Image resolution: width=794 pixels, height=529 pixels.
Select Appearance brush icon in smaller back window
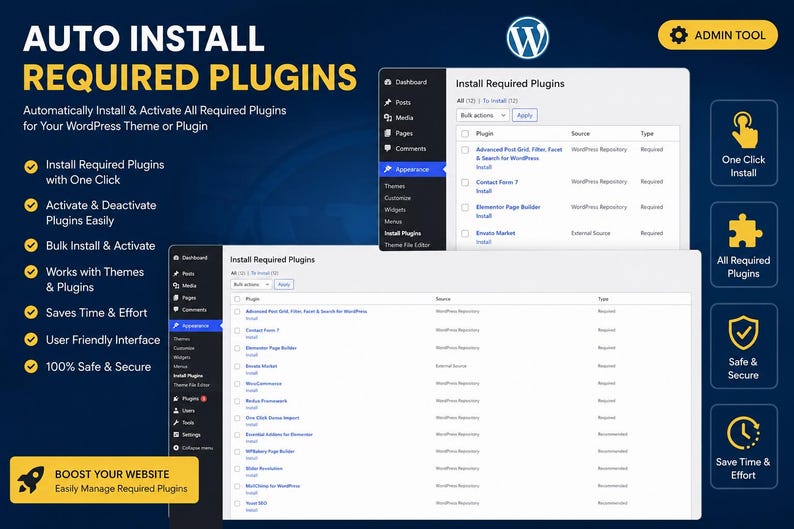coord(388,169)
